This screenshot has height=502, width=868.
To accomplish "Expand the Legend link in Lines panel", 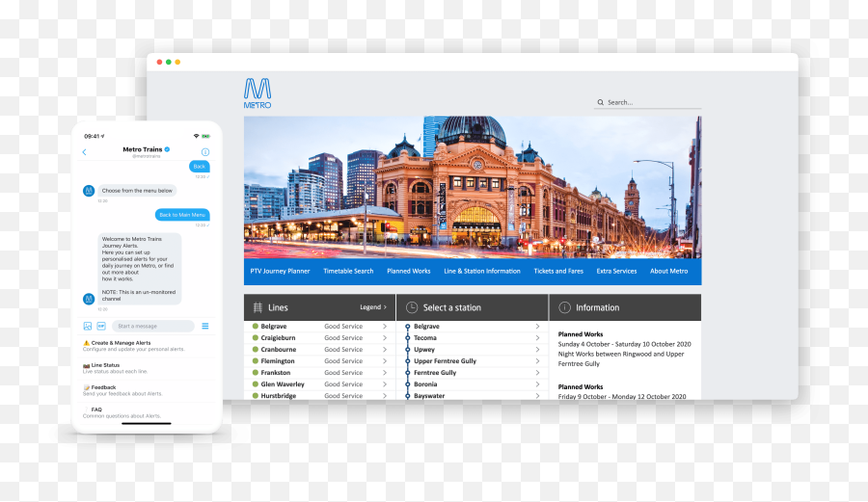I will coord(373,306).
